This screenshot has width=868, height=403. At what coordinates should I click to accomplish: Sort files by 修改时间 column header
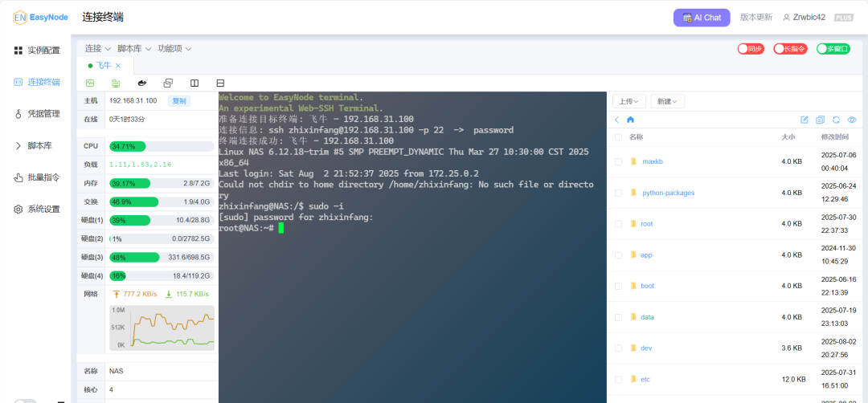point(835,137)
